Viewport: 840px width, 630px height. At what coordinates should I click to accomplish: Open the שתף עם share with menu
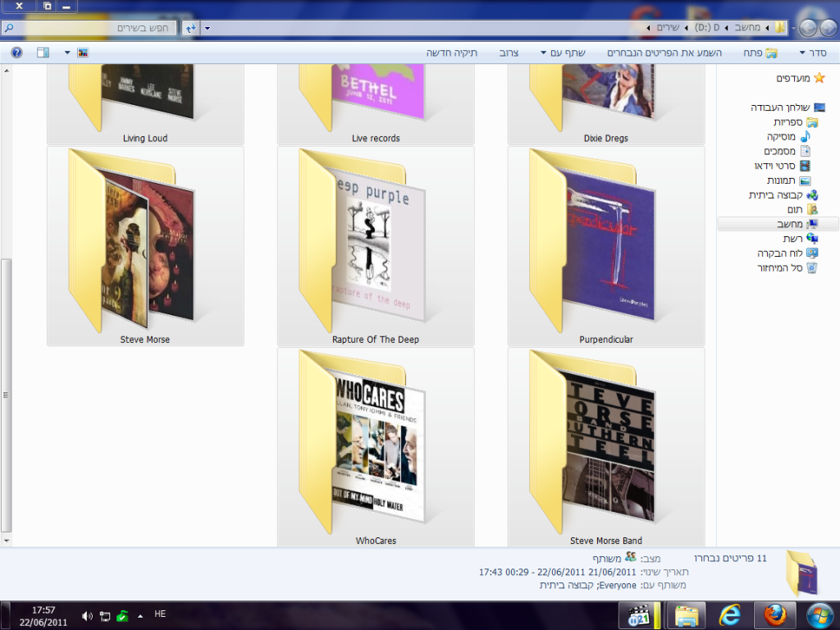tap(563, 52)
